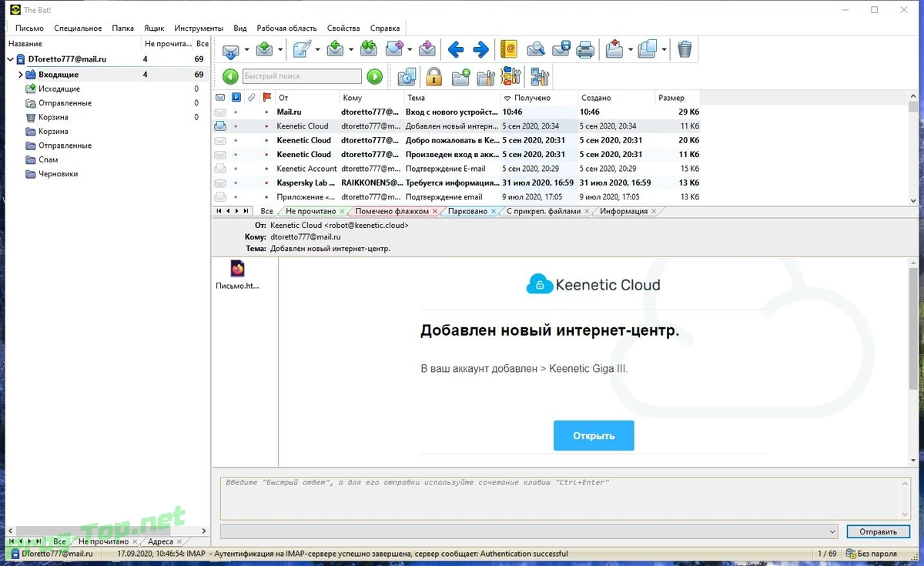The width and height of the screenshot is (924, 566).
Task: Open the quick reply combo box dropdown
Action: pyautogui.click(x=832, y=531)
